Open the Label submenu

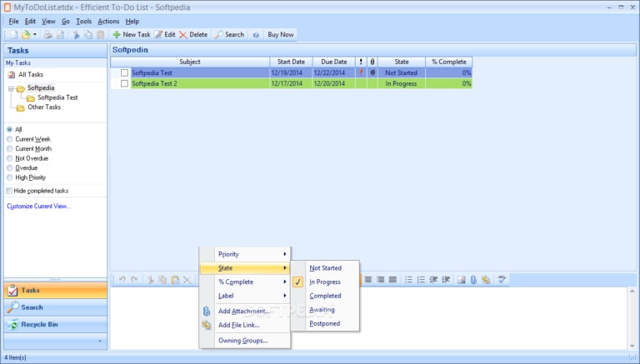coord(245,296)
